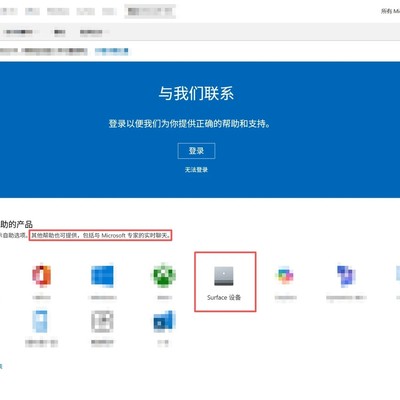
Task: Click the first blurred item in top navigation
Action: click(7, 11)
